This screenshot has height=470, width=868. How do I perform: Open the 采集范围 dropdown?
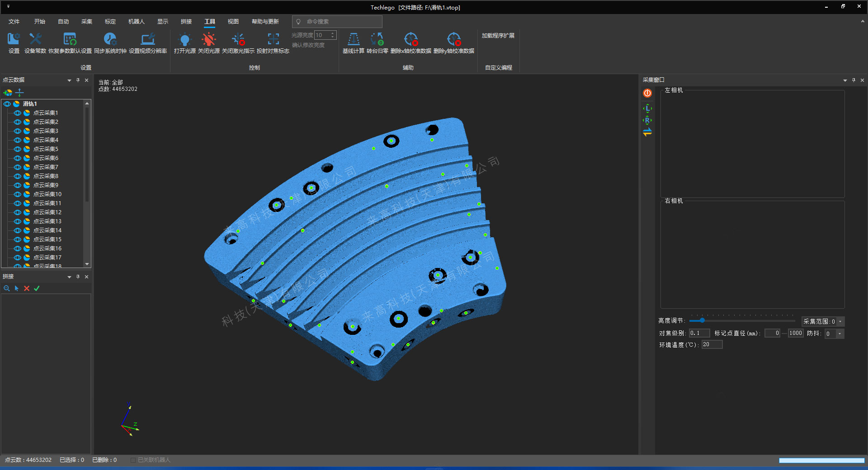(x=840, y=322)
